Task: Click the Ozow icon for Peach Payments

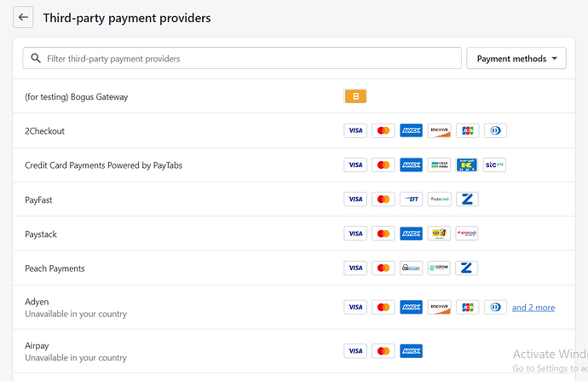Action: 439,268
